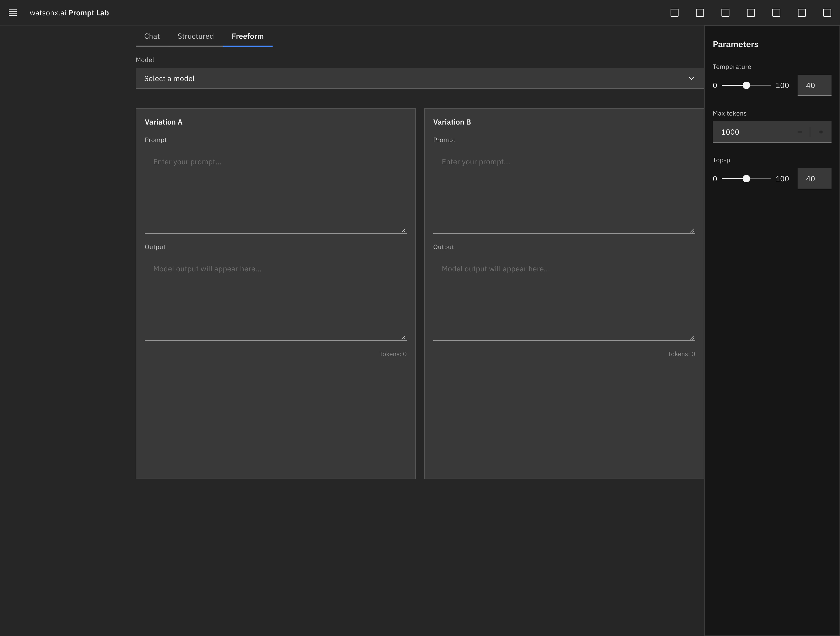The image size is (840, 636).
Task: Click the Top-p value field showing 40
Action: (x=814, y=179)
